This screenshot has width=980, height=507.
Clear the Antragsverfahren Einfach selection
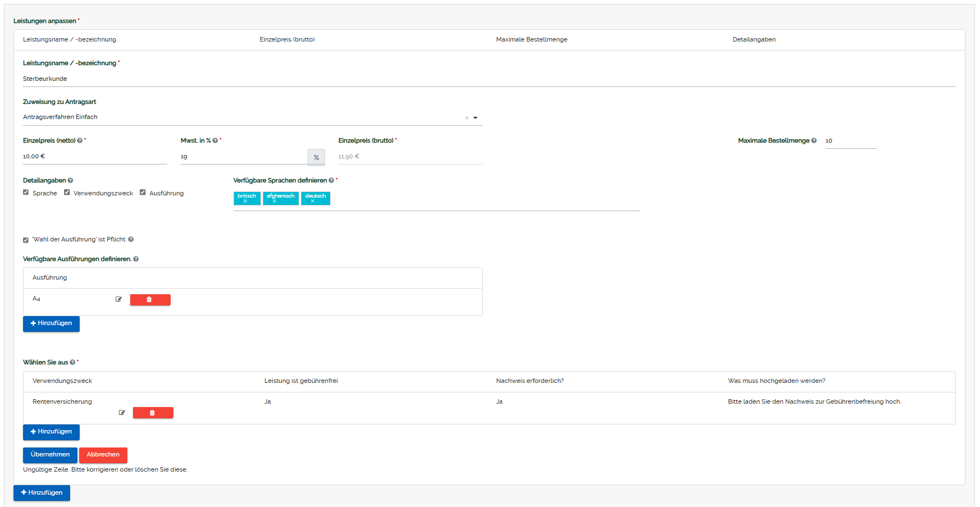point(466,118)
